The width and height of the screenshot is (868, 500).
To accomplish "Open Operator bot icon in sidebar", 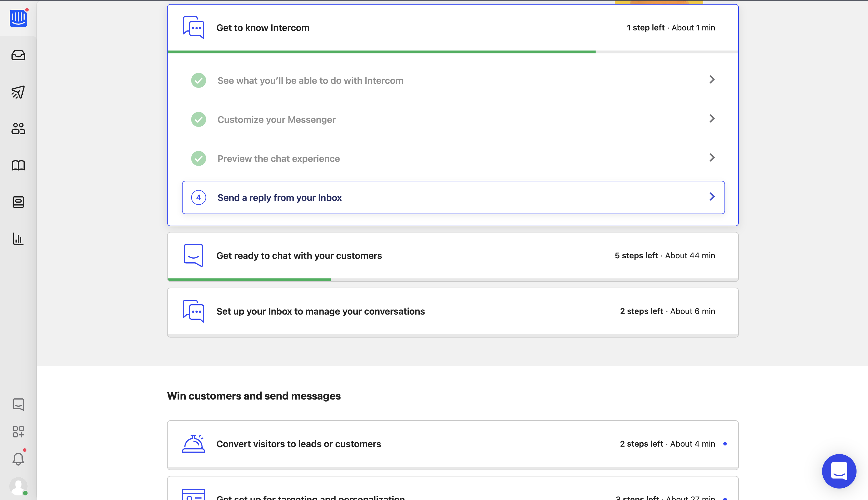I will [18, 202].
